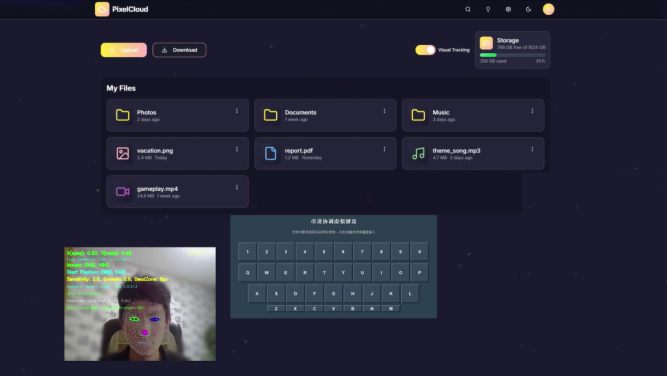Open the settings gear icon
This screenshot has height=376, width=667.
pos(508,9)
